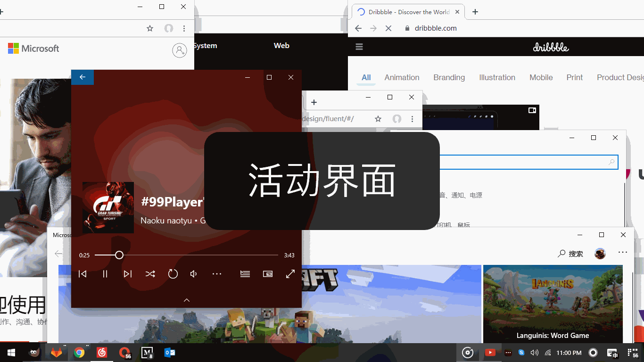Enter full screen in music player
This screenshot has height=362, width=644.
click(x=290, y=274)
